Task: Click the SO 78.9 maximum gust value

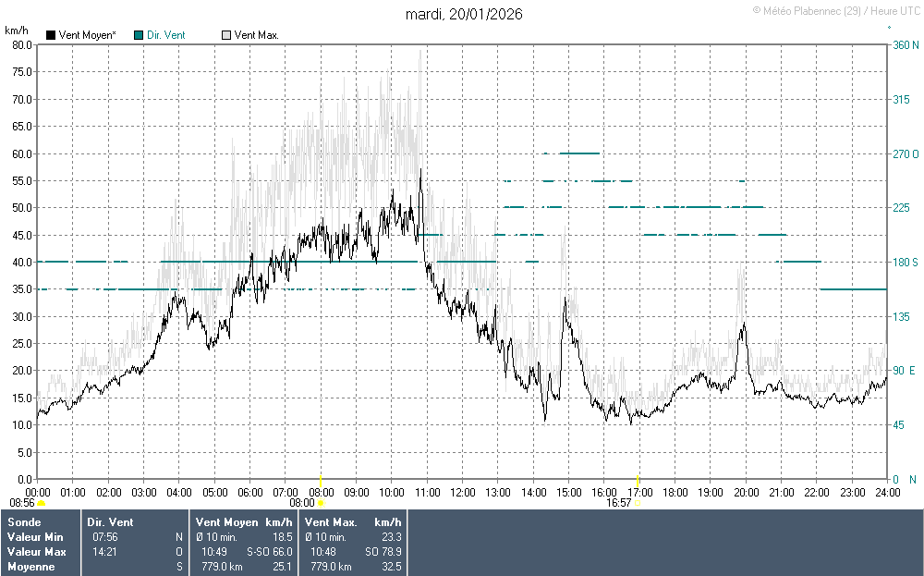Action: click(383, 552)
